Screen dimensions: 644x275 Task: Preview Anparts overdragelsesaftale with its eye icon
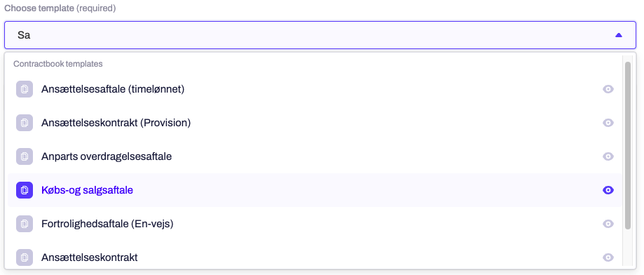(x=608, y=156)
